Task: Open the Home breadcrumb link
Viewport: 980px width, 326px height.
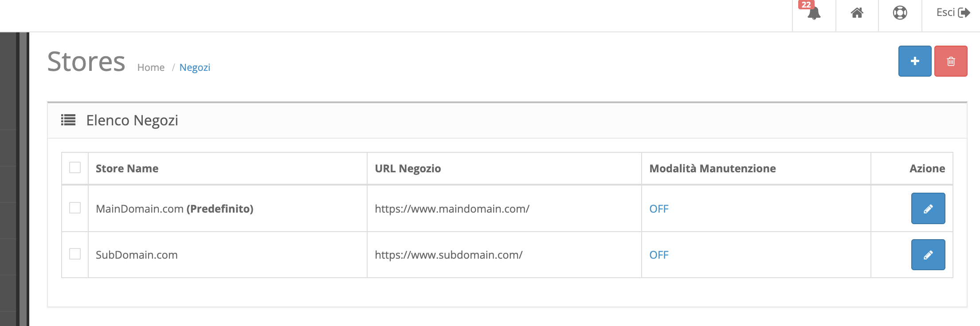Action: [151, 67]
